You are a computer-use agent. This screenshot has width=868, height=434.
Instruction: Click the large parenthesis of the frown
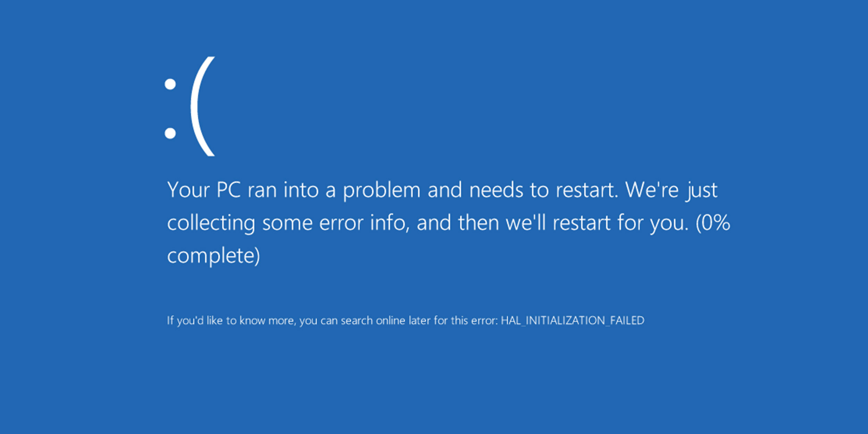click(x=203, y=106)
